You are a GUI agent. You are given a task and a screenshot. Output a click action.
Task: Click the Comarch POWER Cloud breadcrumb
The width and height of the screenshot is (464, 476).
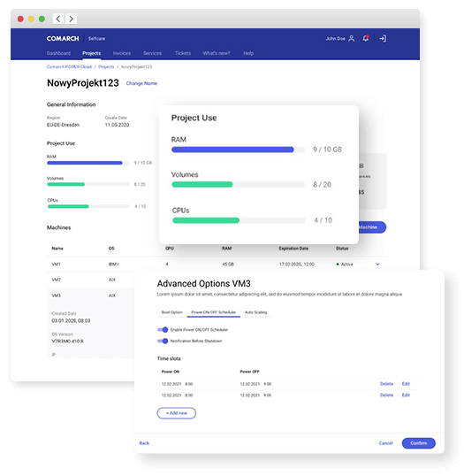tap(69, 66)
